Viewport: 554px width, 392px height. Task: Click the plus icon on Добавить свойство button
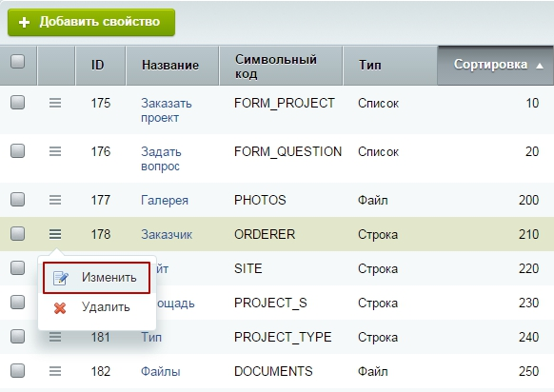point(24,23)
